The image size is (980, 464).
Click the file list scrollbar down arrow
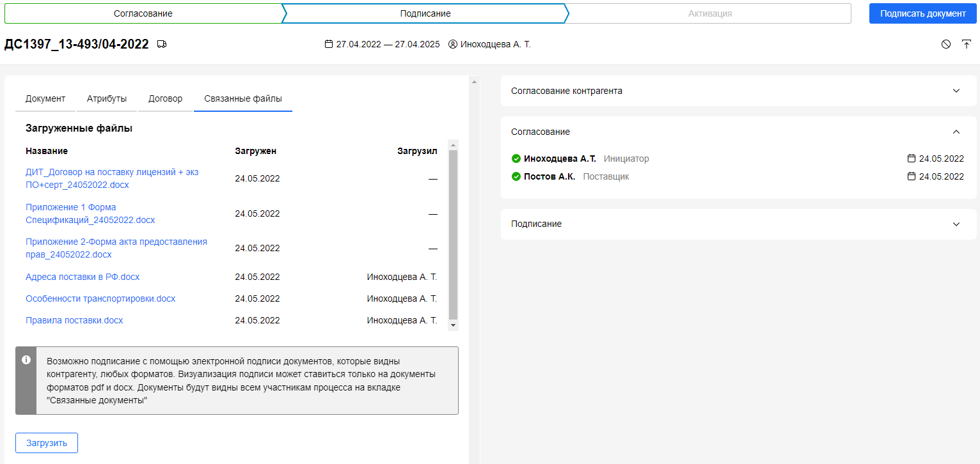point(454,325)
